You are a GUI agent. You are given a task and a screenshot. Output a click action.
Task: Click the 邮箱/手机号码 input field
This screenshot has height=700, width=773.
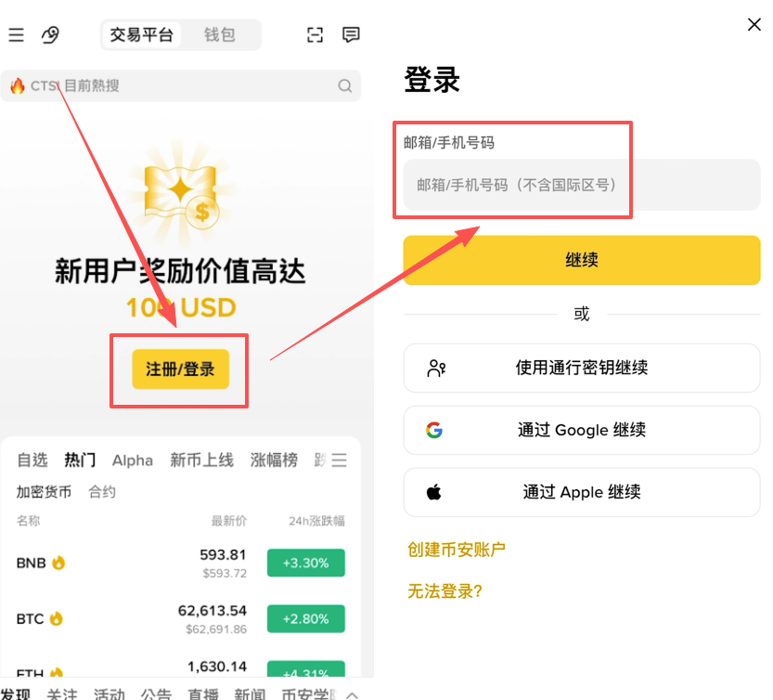tap(582, 185)
